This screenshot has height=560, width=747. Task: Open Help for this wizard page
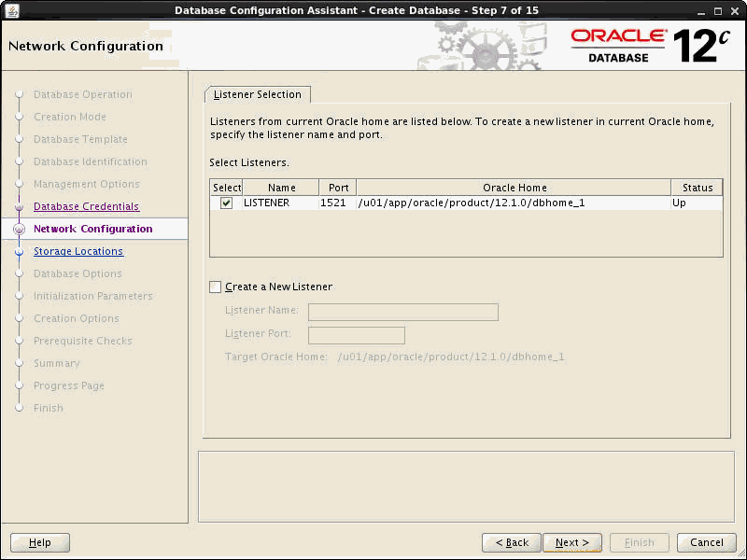tap(40, 542)
